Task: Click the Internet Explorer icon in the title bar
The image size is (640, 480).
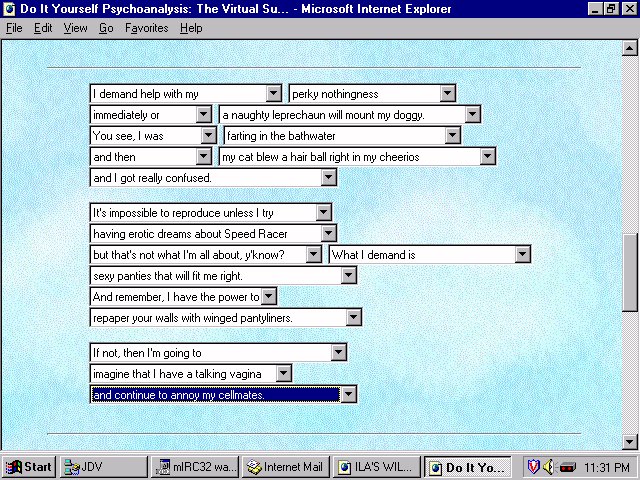Action: tap(10, 8)
